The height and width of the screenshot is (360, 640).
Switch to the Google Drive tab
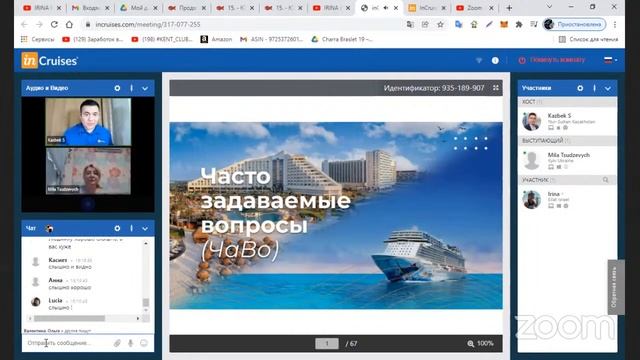(x=139, y=8)
